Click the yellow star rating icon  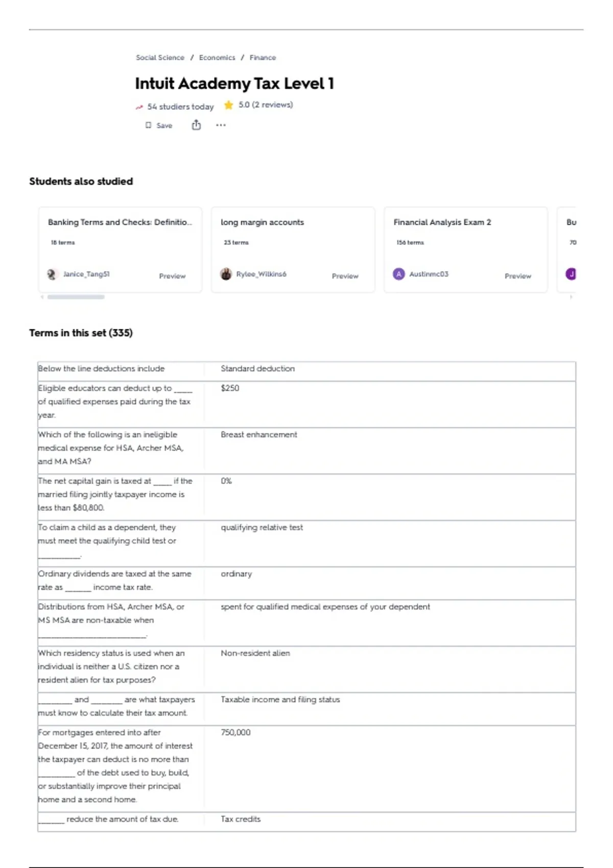228,105
